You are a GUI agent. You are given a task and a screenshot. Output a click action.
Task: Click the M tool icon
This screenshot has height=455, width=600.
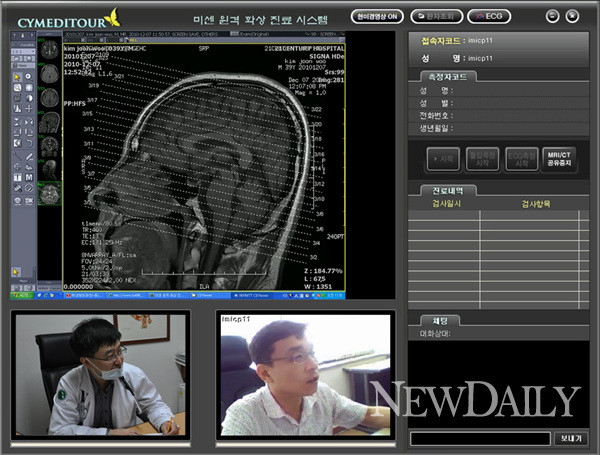(29, 177)
